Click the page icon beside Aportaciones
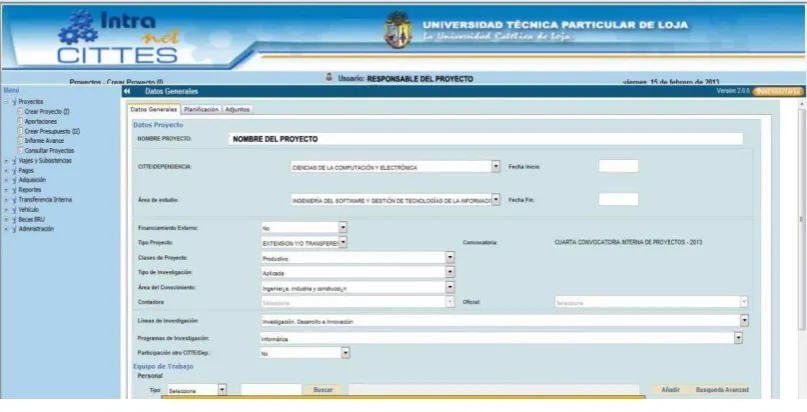 pyautogui.click(x=21, y=121)
